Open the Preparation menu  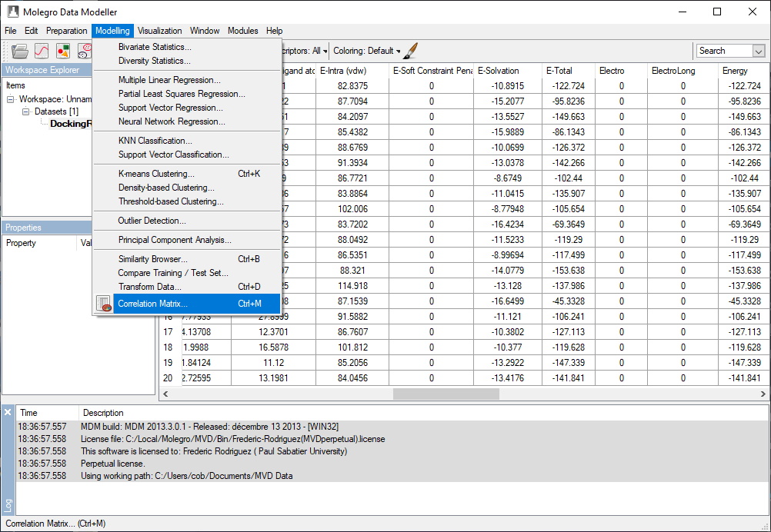(66, 31)
